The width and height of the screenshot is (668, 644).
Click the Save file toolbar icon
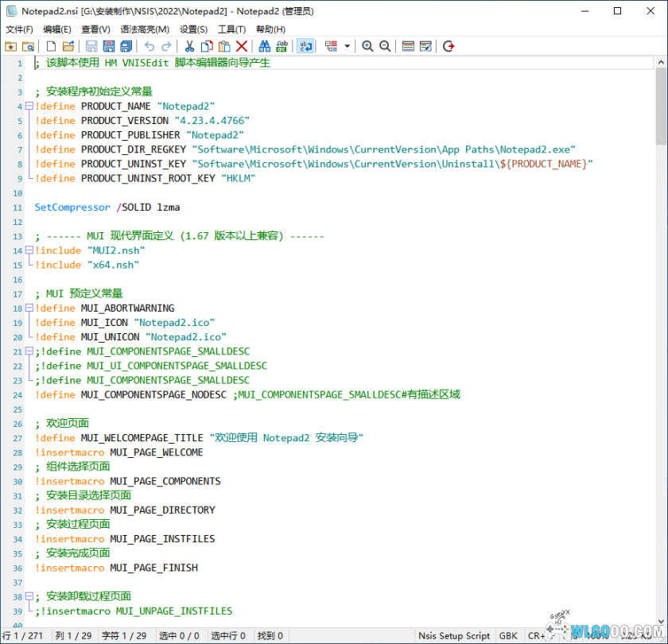(107, 46)
